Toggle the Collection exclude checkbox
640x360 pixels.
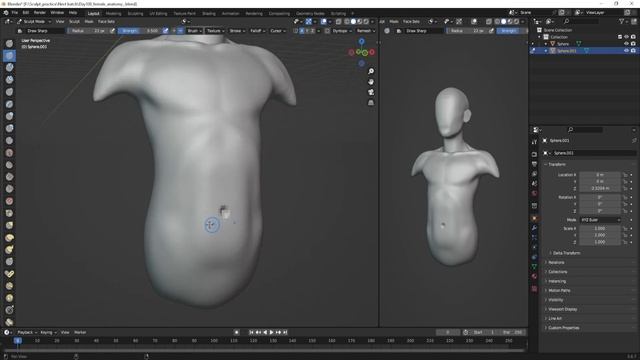620,37
